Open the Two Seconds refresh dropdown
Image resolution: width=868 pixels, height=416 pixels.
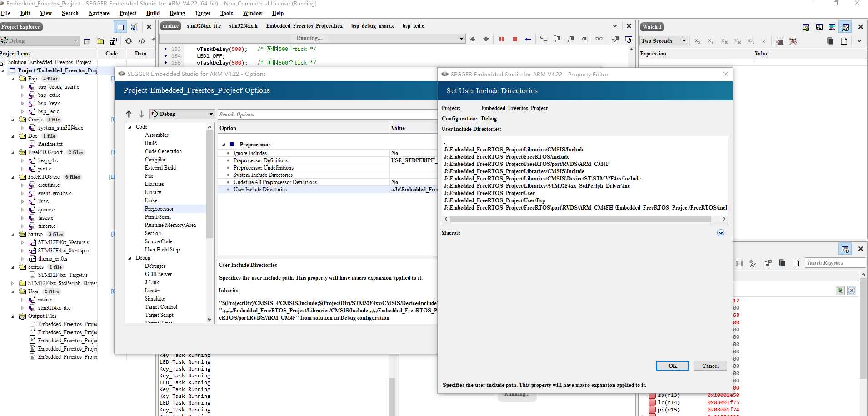pos(663,41)
